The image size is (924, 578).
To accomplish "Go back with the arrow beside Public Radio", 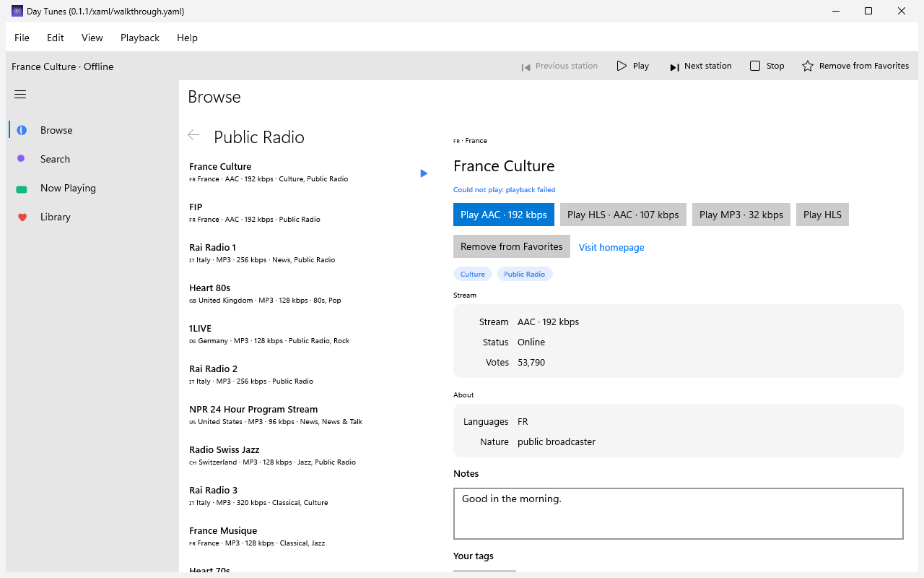I will pos(193,135).
